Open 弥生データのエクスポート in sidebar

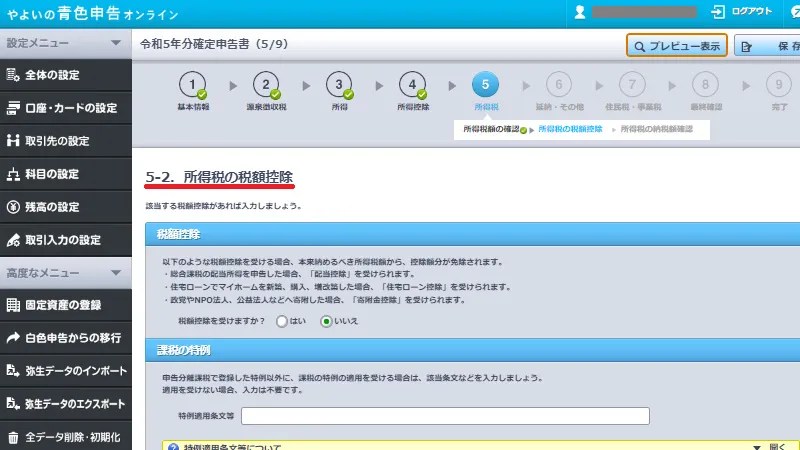pos(66,404)
